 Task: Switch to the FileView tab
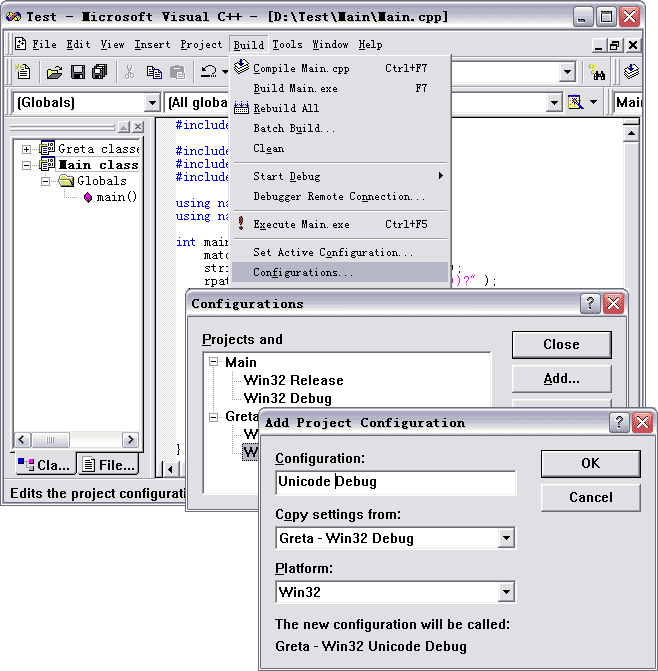click(x=110, y=464)
